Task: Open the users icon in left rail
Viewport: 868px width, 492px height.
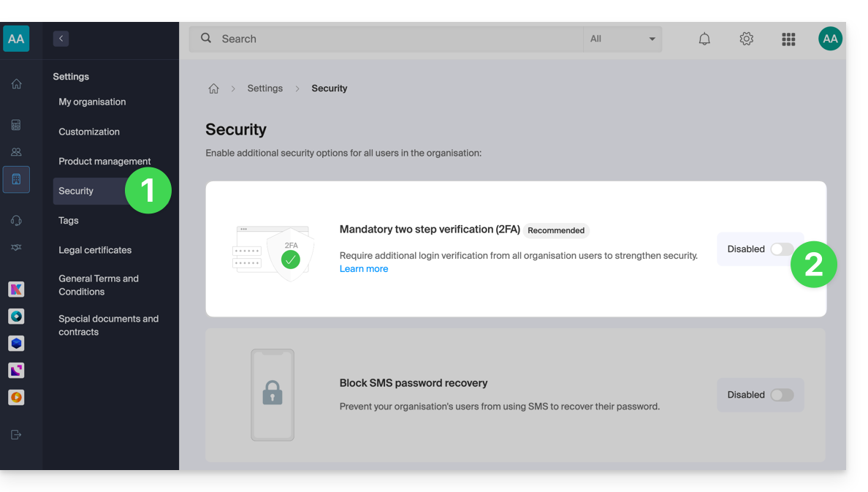Action: pyautogui.click(x=16, y=152)
